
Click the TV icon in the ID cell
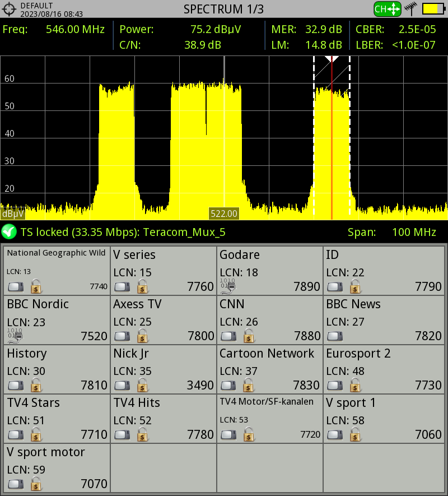(x=335, y=287)
